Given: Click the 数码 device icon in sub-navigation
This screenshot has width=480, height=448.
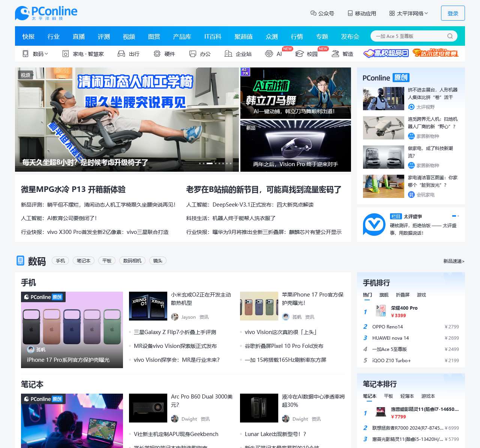Looking at the screenshot, I should pyautogui.click(x=25, y=54).
